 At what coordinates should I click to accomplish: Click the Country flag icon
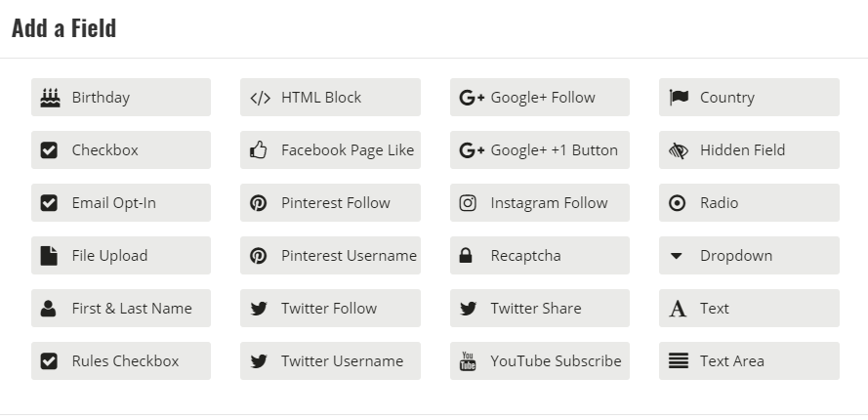pos(679,97)
